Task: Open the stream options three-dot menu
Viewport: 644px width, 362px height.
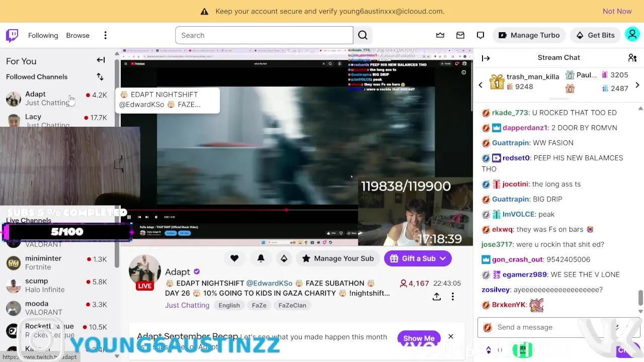Action: click(453, 297)
